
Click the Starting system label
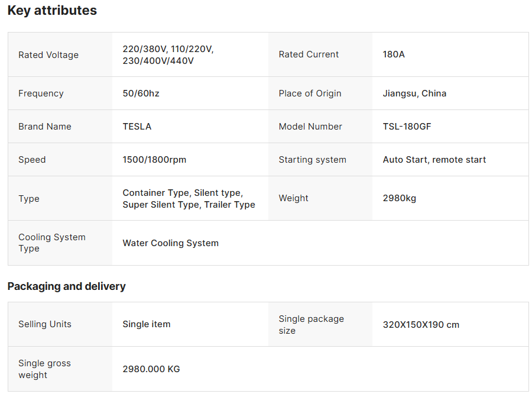coord(312,160)
